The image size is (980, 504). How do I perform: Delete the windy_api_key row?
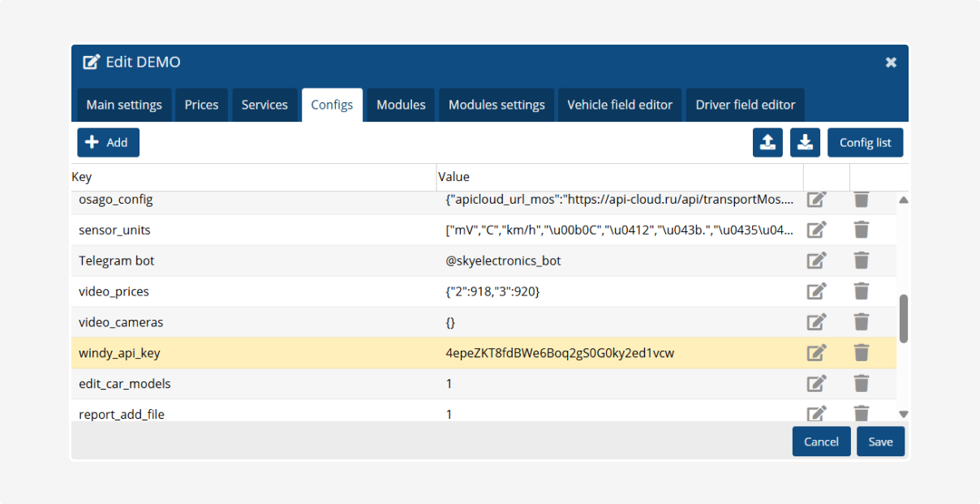point(862,353)
